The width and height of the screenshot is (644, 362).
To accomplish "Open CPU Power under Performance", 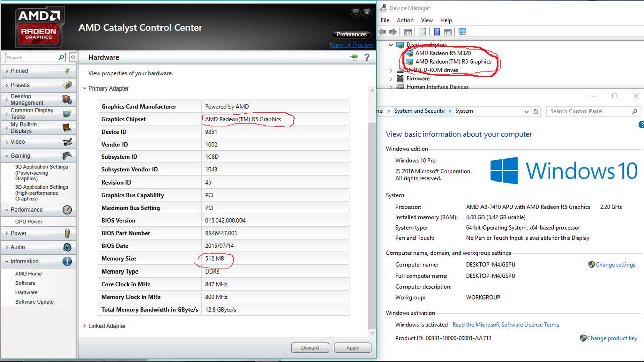I will click(x=29, y=222).
